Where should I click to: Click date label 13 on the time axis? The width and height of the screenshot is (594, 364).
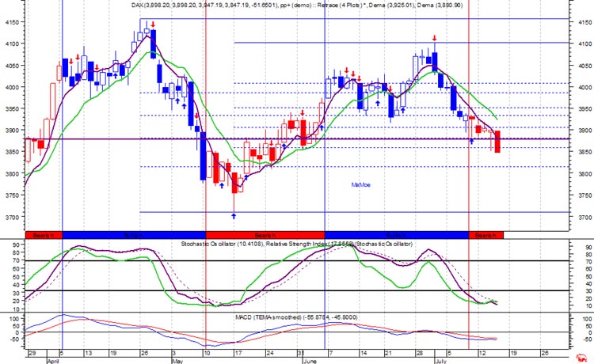click(88, 354)
